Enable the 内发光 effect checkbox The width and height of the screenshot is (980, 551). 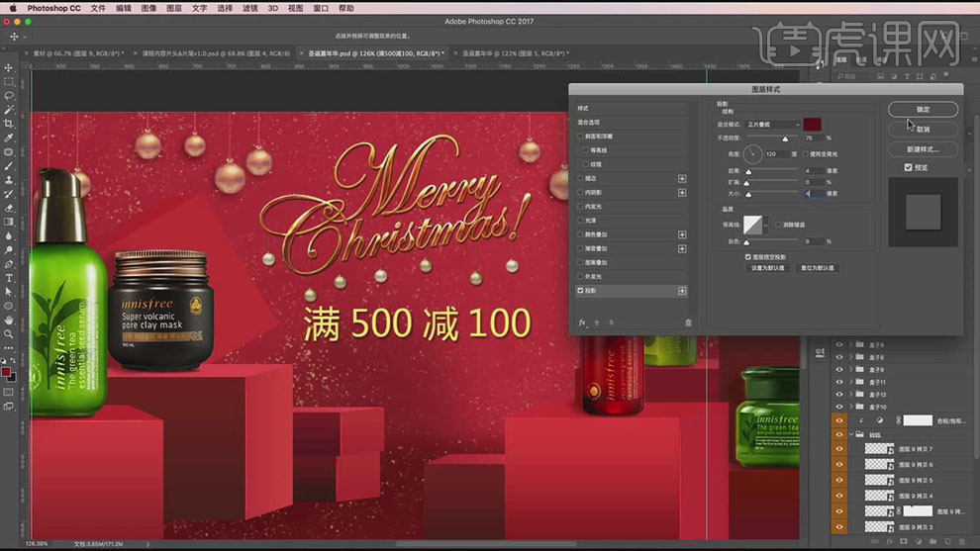point(580,206)
